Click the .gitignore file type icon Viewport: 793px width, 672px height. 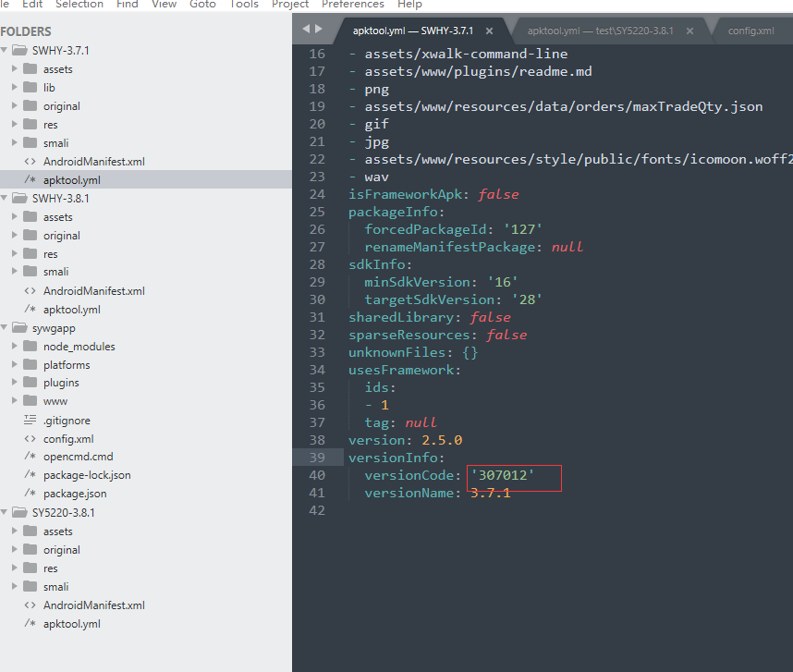[30, 420]
